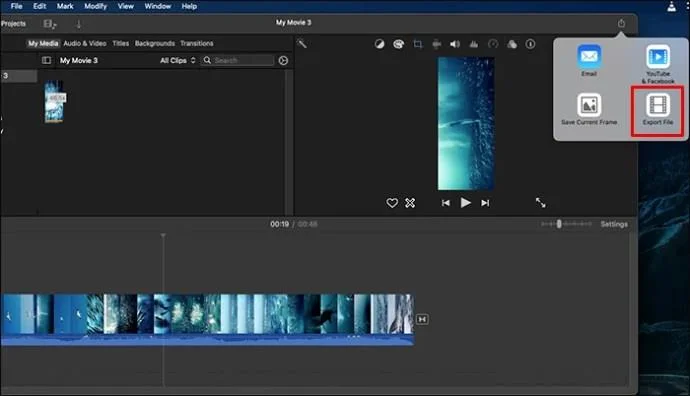Click the macOS menu bar icon at far right
The width and height of the screenshot is (690, 396).
pos(672,6)
